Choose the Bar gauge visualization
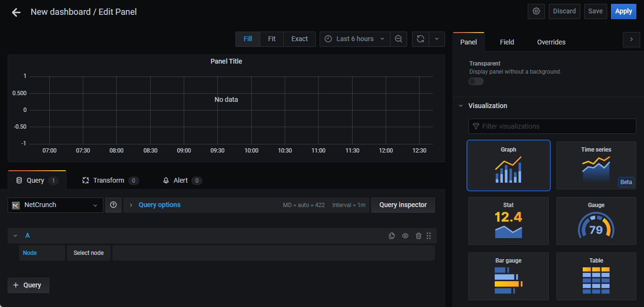644x307 pixels. (x=509, y=276)
